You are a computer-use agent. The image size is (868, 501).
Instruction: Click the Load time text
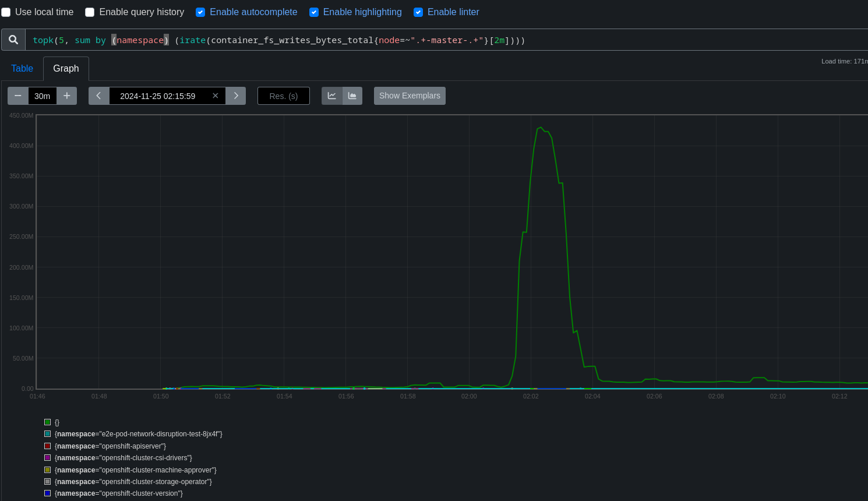coord(845,61)
